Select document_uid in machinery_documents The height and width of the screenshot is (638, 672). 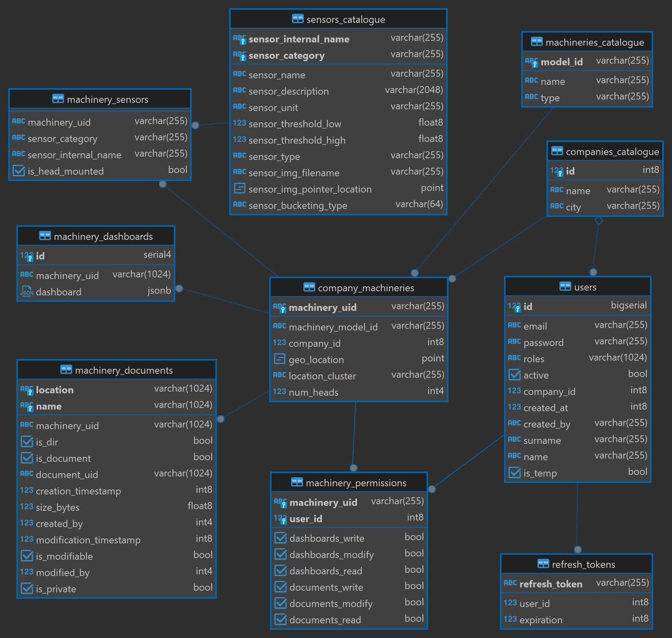(x=116, y=474)
